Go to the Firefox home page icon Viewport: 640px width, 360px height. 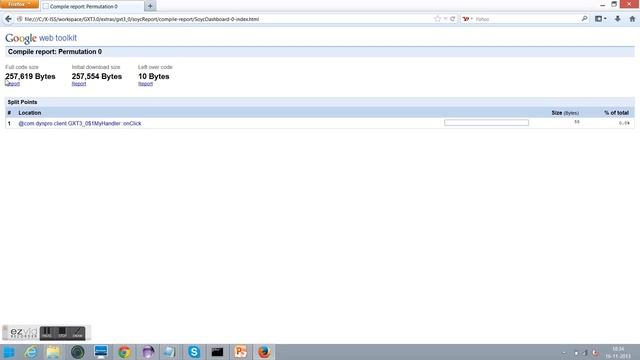point(632,19)
